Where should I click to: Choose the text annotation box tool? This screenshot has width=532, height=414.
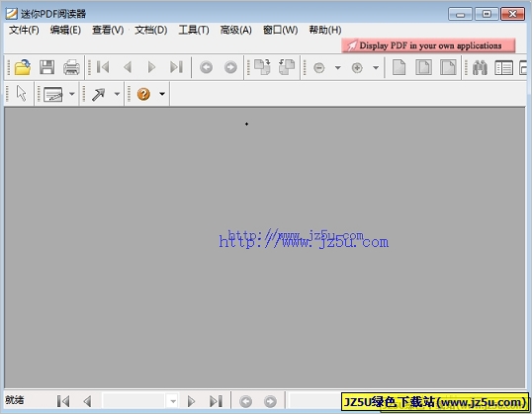(53, 94)
